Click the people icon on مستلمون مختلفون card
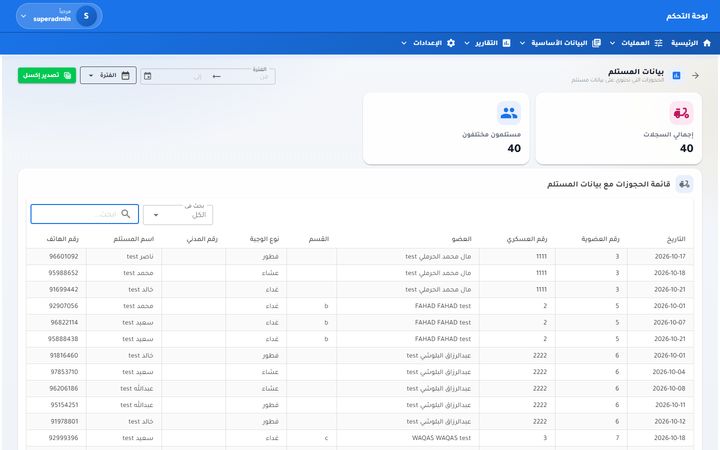The image size is (720, 450). 509,112
